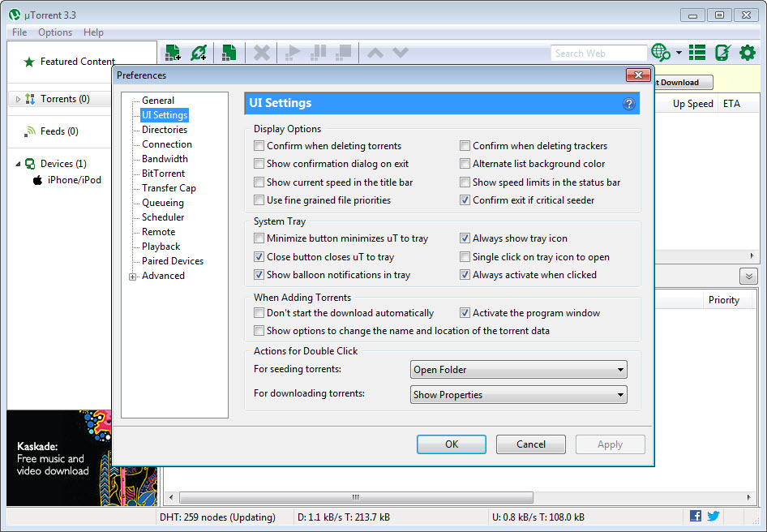Click the µTorrent logo in title bar
The width and height of the screenshot is (767, 532).
point(15,15)
